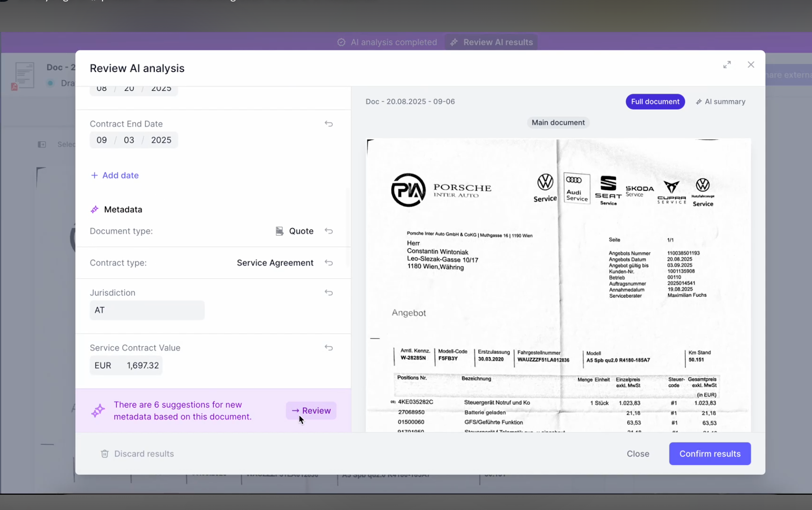
Task: Open the Quote document type selector
Action: click(294, 231)
